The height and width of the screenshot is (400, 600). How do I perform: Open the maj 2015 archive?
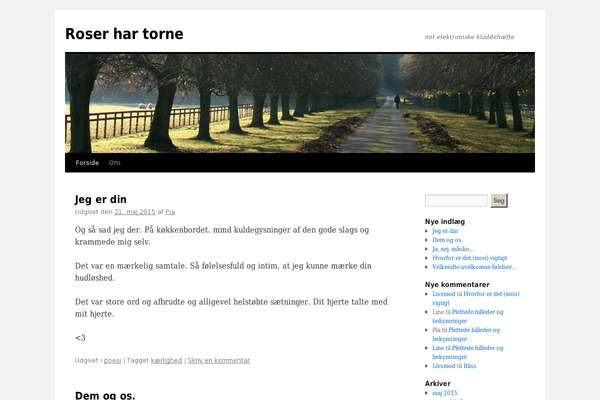click(x=445, y=393)
